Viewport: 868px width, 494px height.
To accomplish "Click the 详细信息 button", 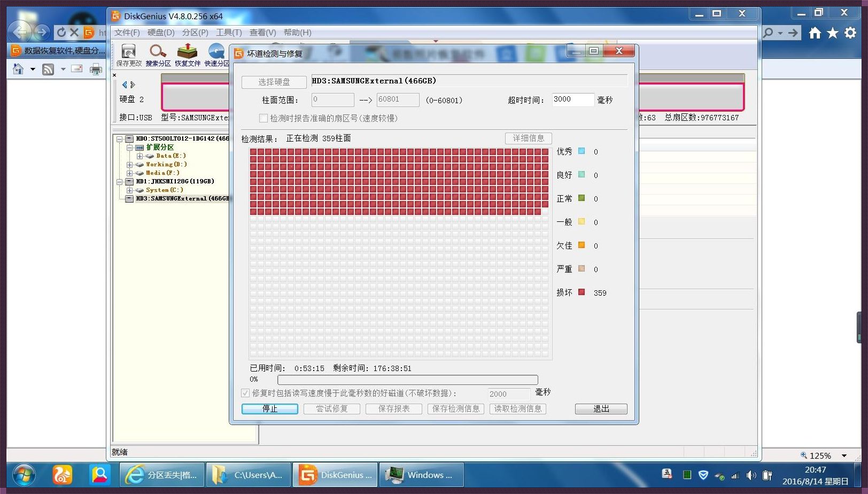I will [529, 138].
